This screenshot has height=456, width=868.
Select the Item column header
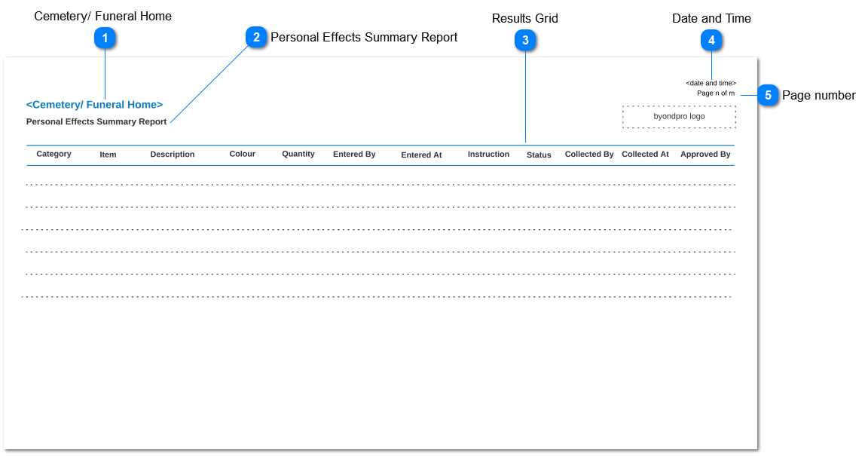point(108,155)
